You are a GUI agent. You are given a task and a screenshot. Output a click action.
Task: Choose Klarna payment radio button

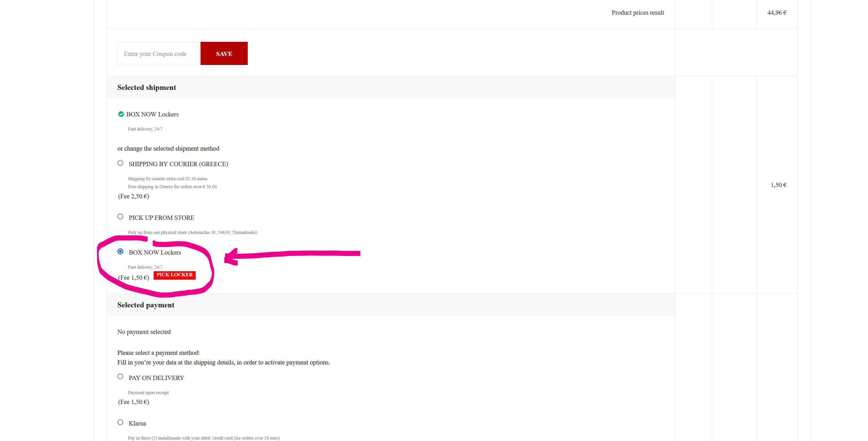point(120,422)
